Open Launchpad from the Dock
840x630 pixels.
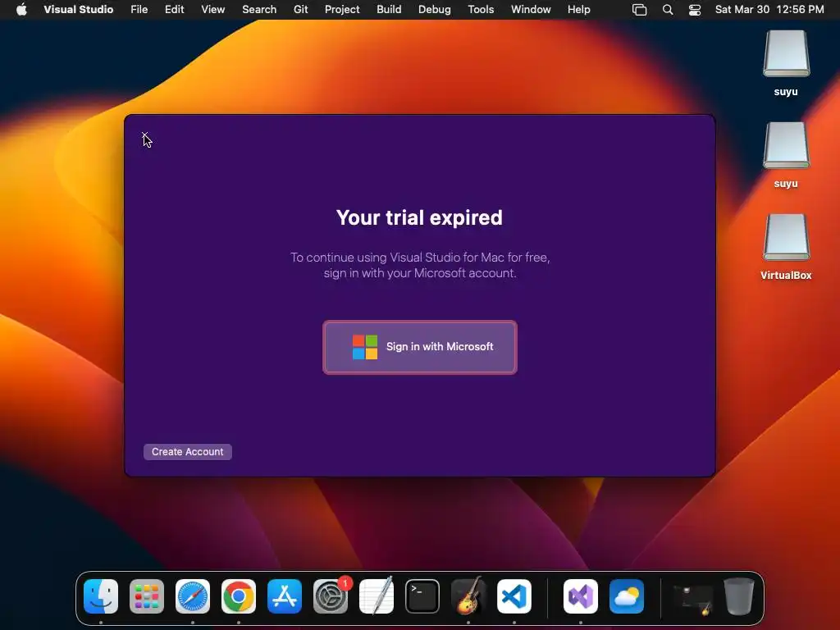click(147, 596)
